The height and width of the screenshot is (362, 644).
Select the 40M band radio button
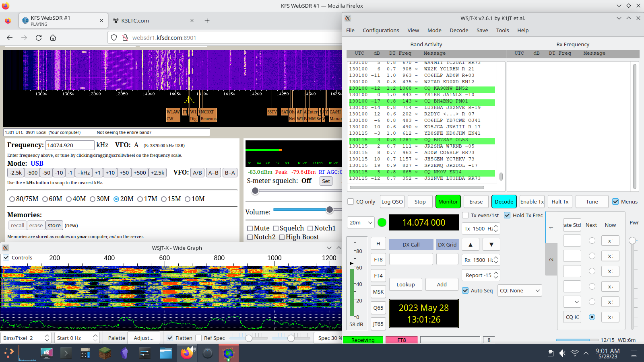click(69, 199)
